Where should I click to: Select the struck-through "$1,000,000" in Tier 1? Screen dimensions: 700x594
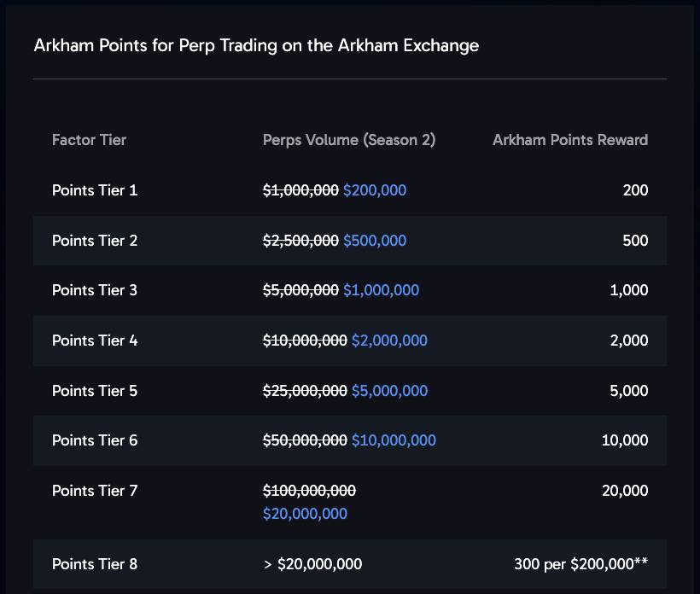click(x=300, y=190)
